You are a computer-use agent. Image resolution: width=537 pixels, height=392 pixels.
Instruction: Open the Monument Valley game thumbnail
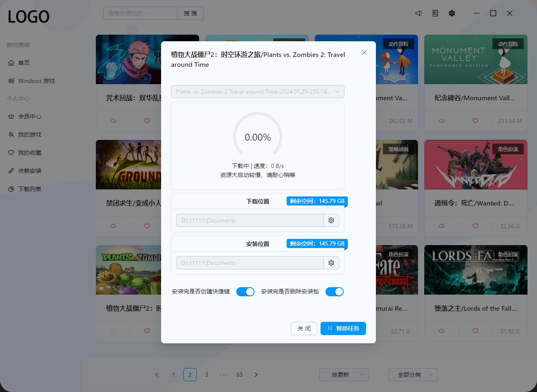pyautogui.click(x=476, y=59)
